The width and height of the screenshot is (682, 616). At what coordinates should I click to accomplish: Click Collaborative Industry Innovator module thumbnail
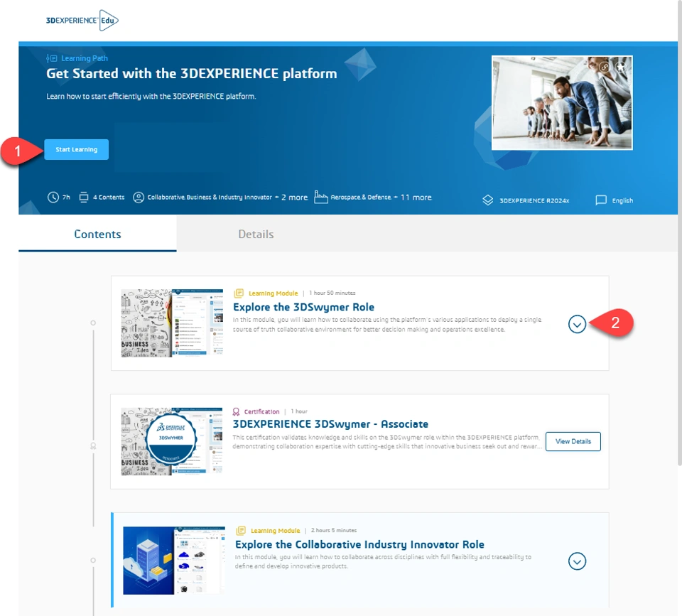click(174, 561)
